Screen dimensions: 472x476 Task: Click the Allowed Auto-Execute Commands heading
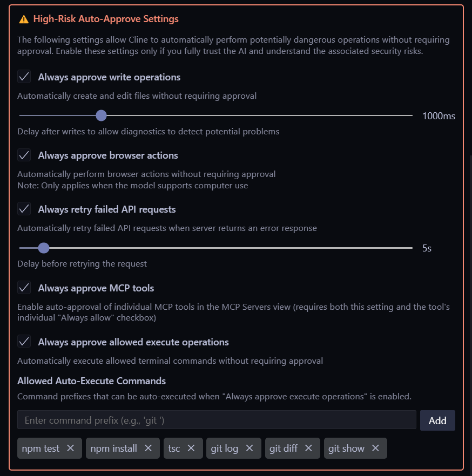tap(91, 381)
